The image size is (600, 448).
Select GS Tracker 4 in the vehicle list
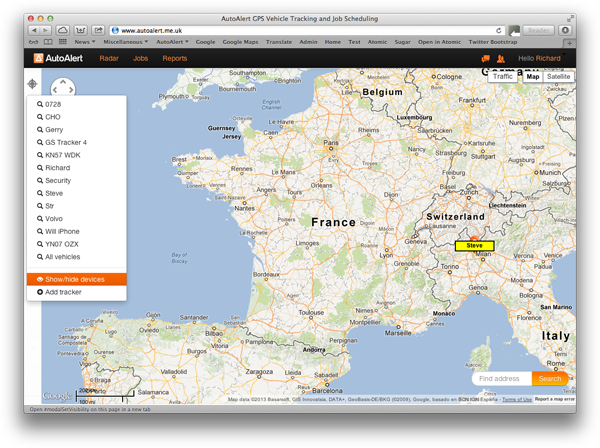point(77,142)
